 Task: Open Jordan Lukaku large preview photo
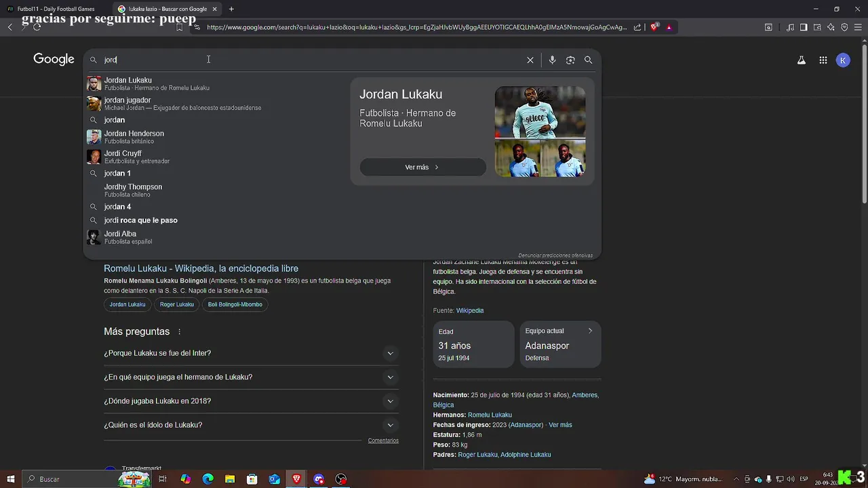point(540,112)
